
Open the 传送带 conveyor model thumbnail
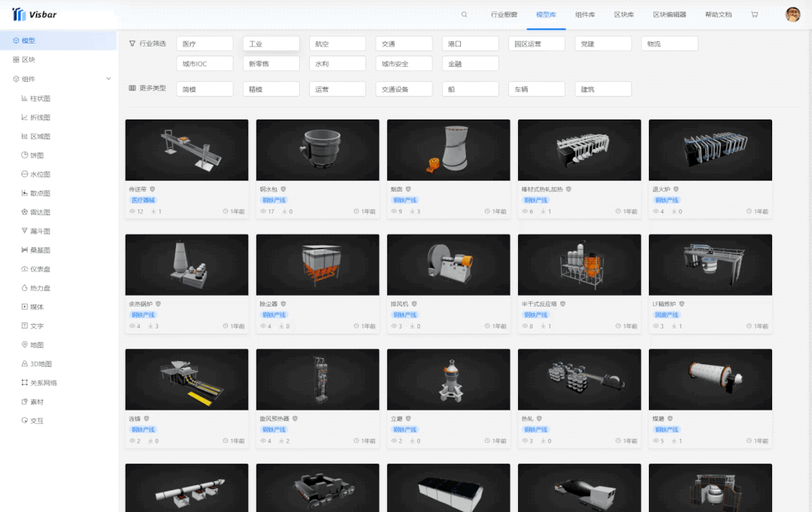[x=186, y=150]
